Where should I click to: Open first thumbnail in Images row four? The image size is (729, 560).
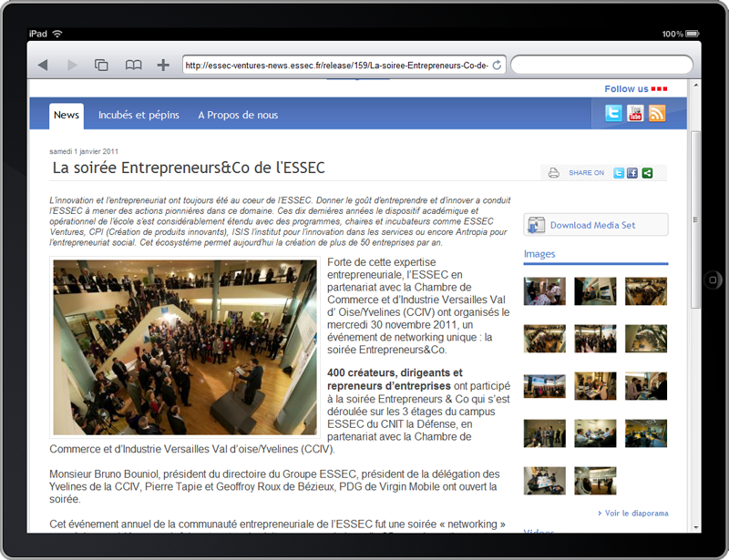tap(544, 433)
